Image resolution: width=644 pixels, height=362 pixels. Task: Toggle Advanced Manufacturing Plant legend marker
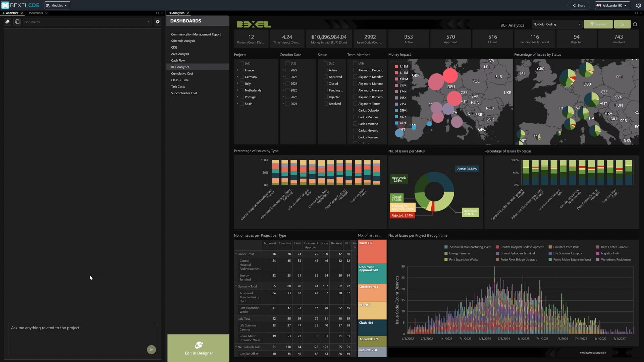(446, 247)
